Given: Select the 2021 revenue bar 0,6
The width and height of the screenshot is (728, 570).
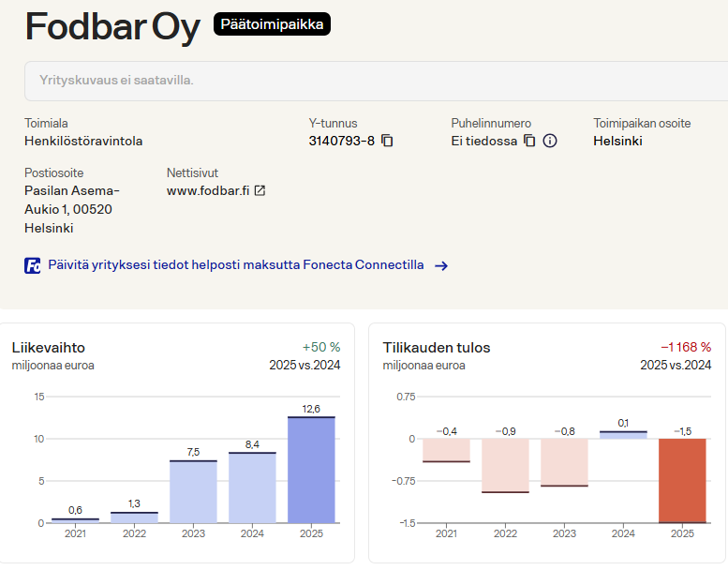Looking at the screenshot, I should click(x=75, y=520).
